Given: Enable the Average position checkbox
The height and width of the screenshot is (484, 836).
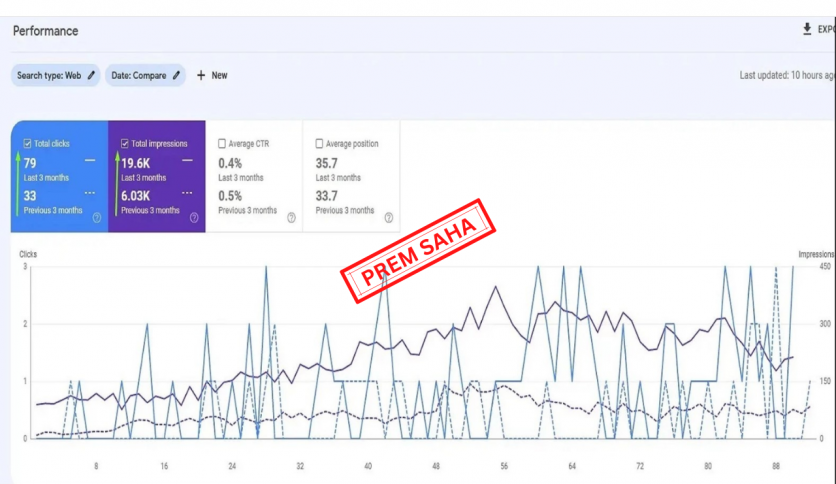Looking at the screenshot, I should [x=319, y=144].
